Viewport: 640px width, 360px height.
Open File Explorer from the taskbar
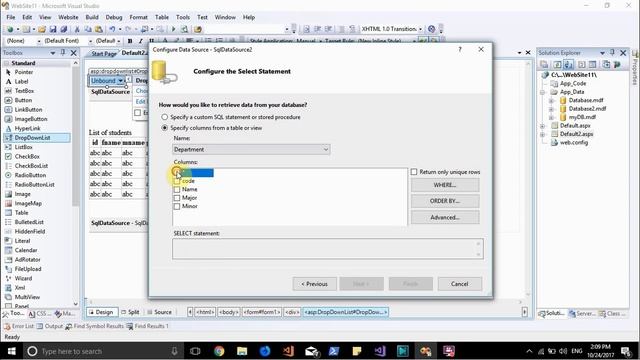coord(242,351)
